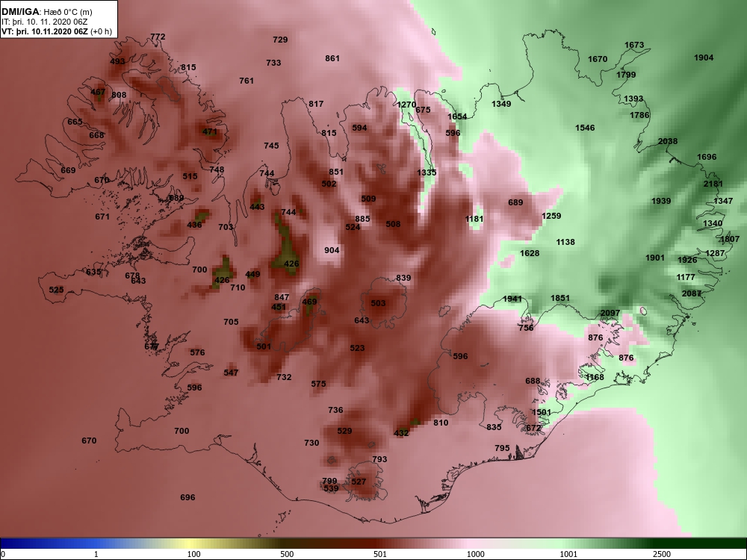Click the 772 height value
This screenshot has width=747, height=560.
[158, 37]
